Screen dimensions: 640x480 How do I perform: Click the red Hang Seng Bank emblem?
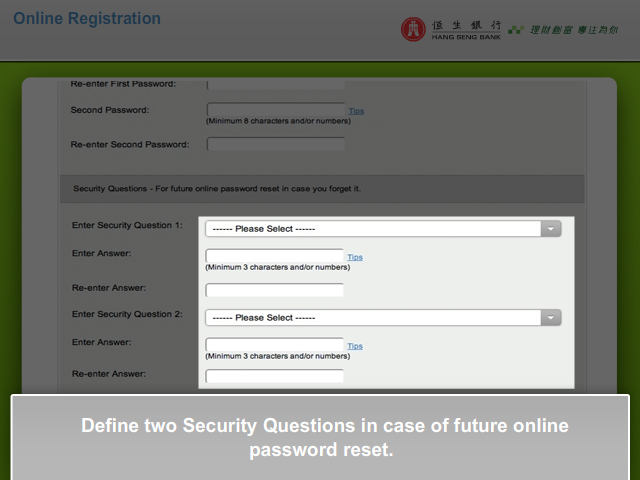(413, 29)
